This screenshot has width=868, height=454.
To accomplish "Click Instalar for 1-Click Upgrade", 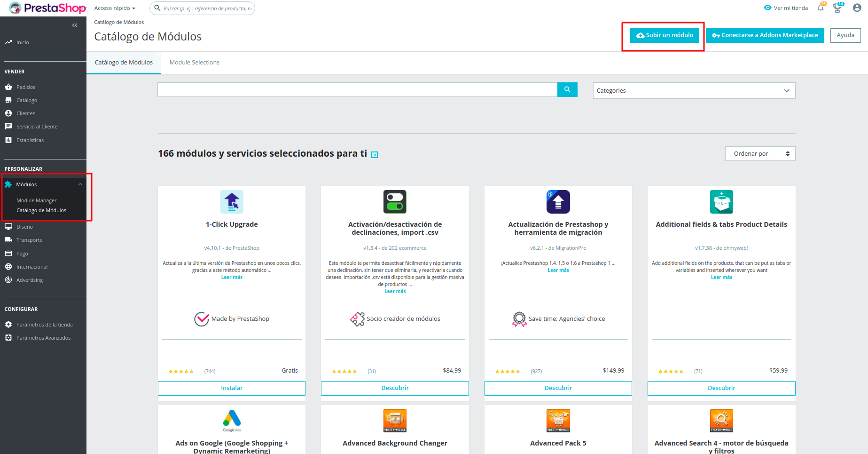I will [232, 388].
